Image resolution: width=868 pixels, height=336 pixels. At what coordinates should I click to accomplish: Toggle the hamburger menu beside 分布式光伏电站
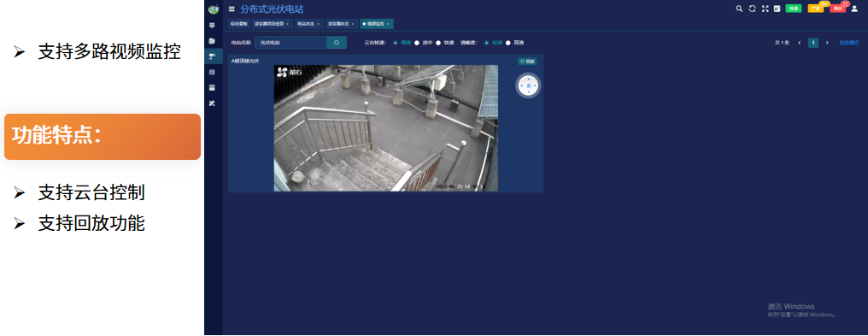[x=232, y=9]
